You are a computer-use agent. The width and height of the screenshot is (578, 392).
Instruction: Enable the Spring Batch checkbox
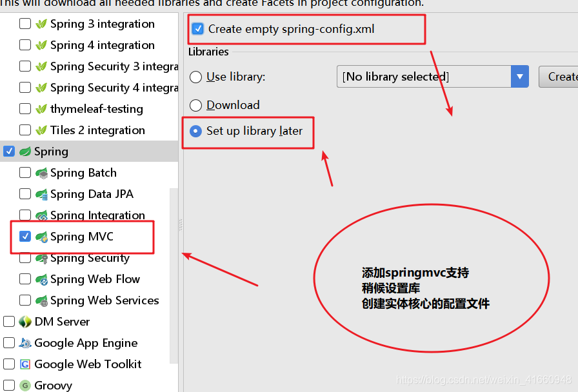tap(25, 172)
